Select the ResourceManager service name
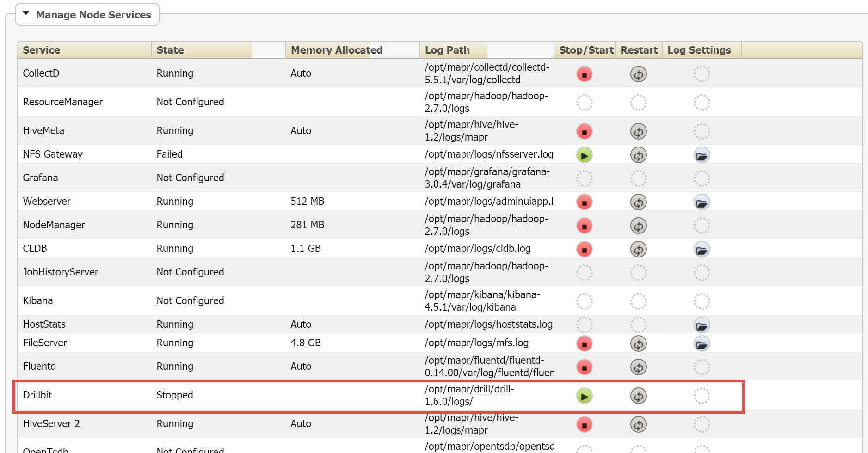Image resolution: width=868 pixels, height=453 pixels. coord(63,102)
